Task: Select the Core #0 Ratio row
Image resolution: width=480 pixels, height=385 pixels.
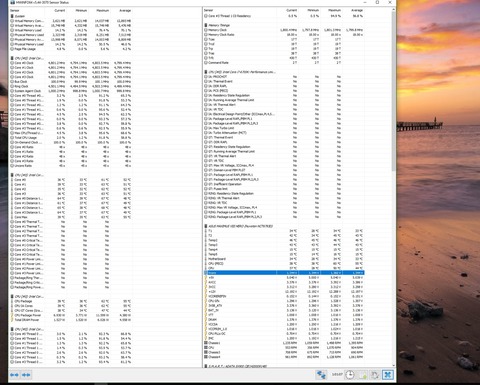Action: tap(71, 147)
